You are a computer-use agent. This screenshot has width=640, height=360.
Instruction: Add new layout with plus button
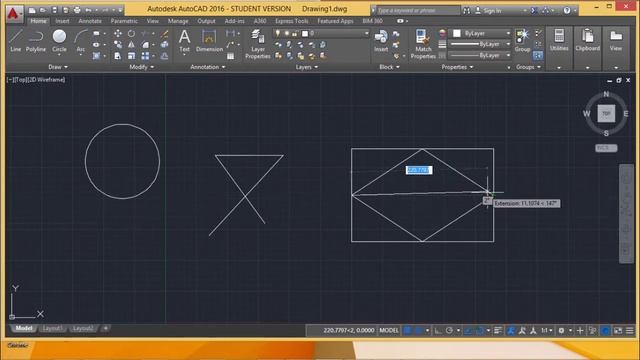[x=105, y=328]
